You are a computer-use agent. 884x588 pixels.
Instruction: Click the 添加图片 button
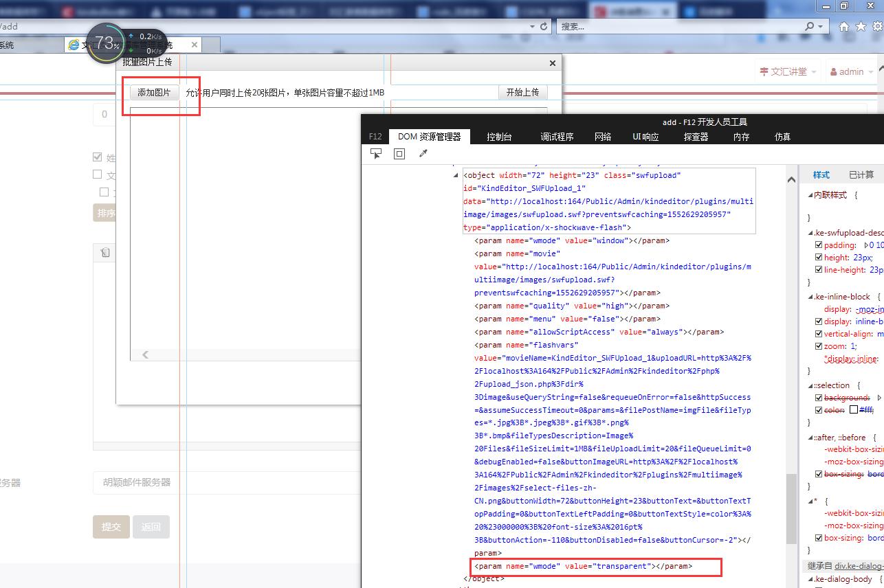click(x=154, y=93)
